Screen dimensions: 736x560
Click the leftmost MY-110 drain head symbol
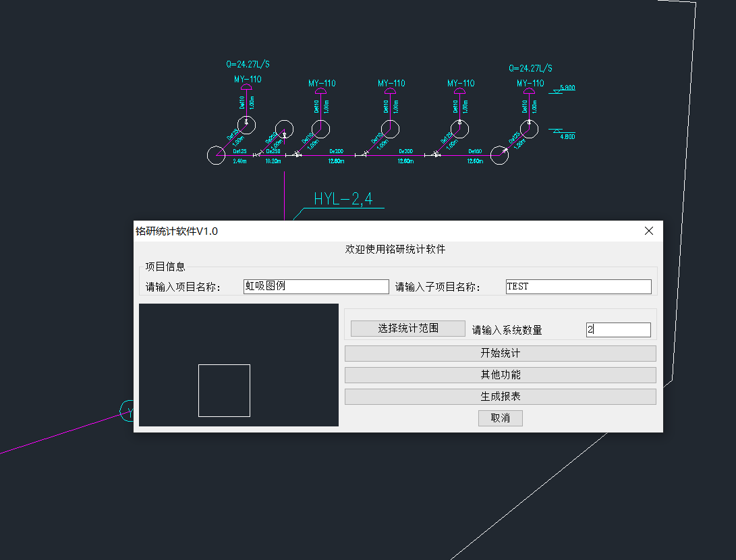(x=248, y=88)
